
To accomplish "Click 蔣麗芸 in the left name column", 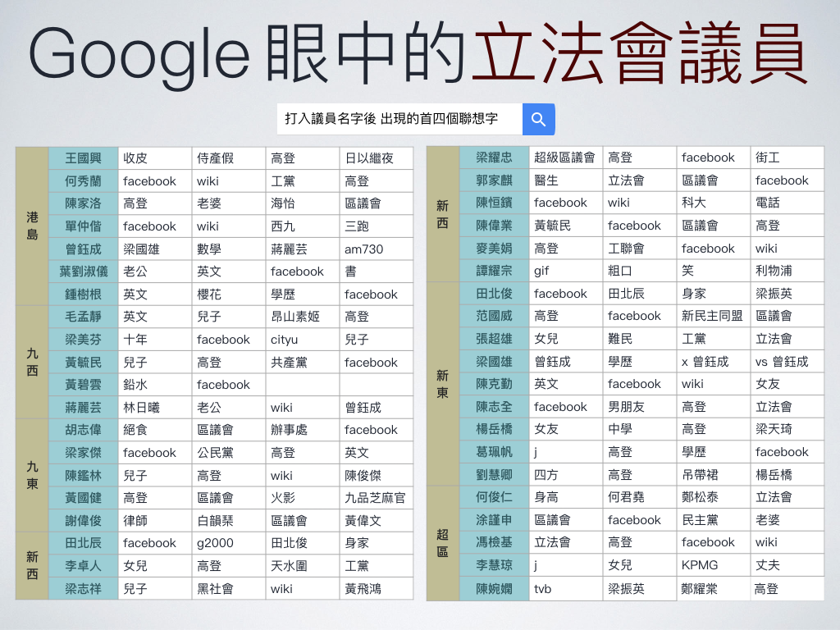I will [x=83, y=408].
